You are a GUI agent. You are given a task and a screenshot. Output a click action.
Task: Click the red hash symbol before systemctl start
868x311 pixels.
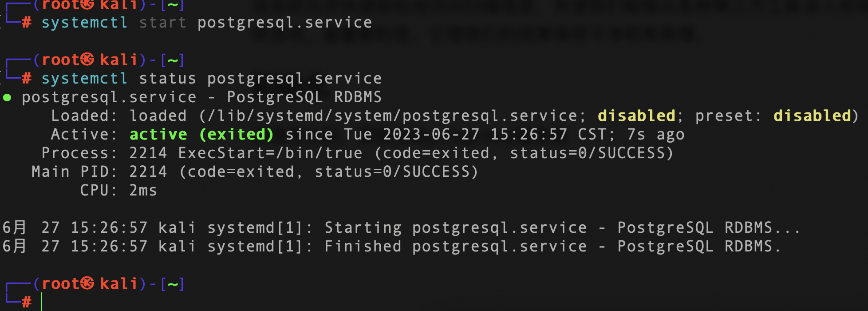pos(27,23)
